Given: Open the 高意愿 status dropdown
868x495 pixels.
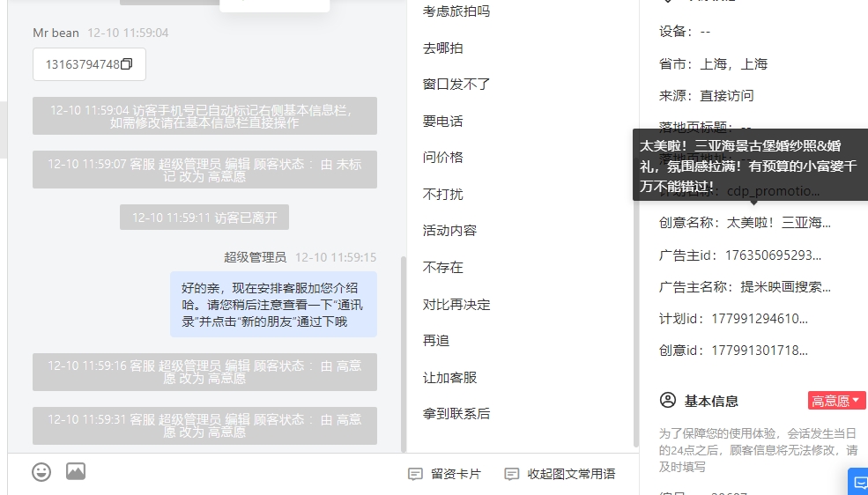Looking at the screenshot, I should tap(836, 401).
